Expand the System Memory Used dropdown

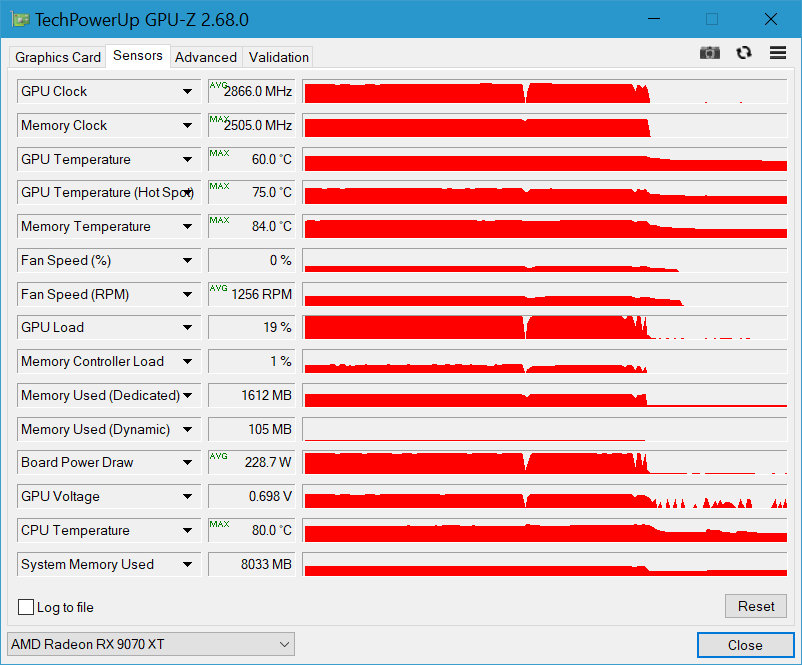click(x=187, y=565)
